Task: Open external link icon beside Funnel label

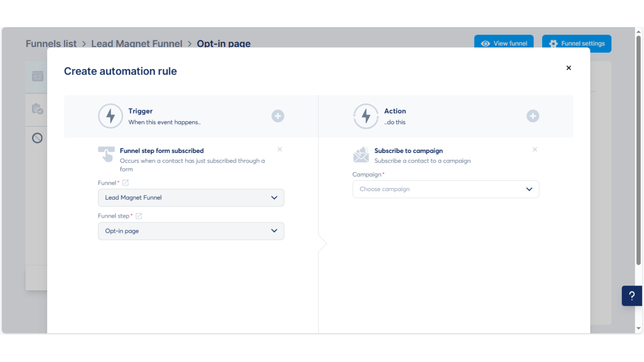Action: coord(125,183)
